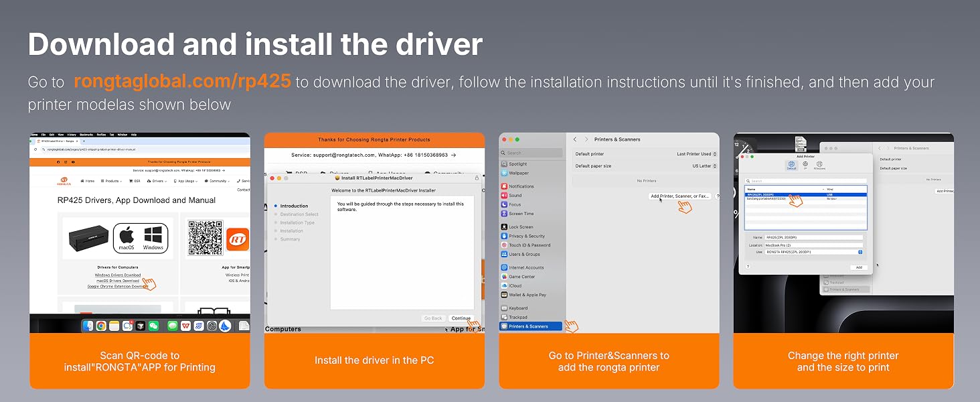Click Google Chrome Extension Download link
The height and width of the screenshot is (402, 980).
pos(118,286)
